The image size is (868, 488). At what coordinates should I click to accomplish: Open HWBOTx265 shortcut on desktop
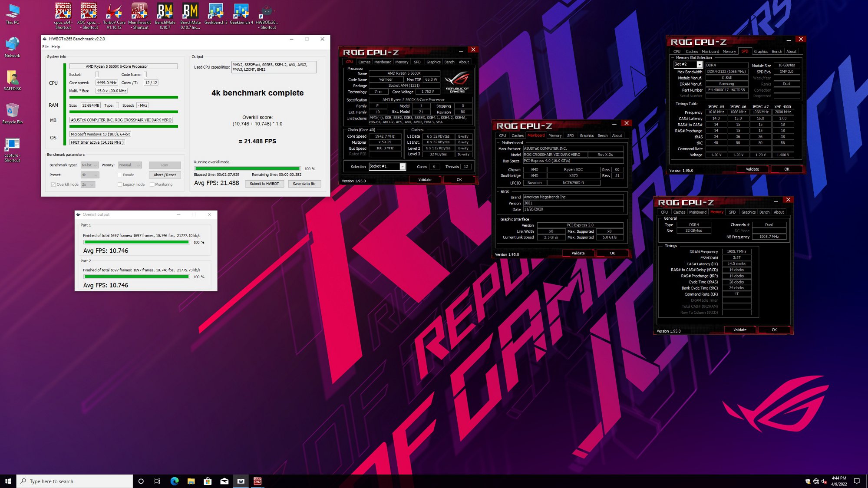click(x=267, y=16)
